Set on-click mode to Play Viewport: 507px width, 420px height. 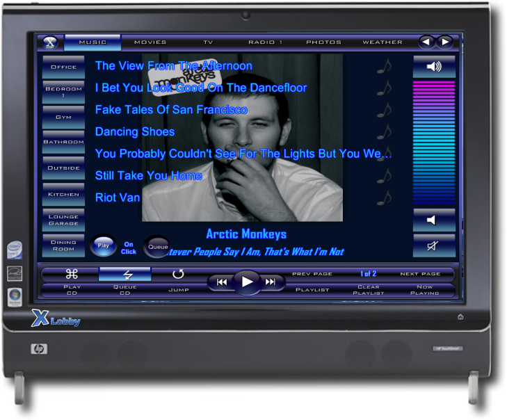pos(103,245)
